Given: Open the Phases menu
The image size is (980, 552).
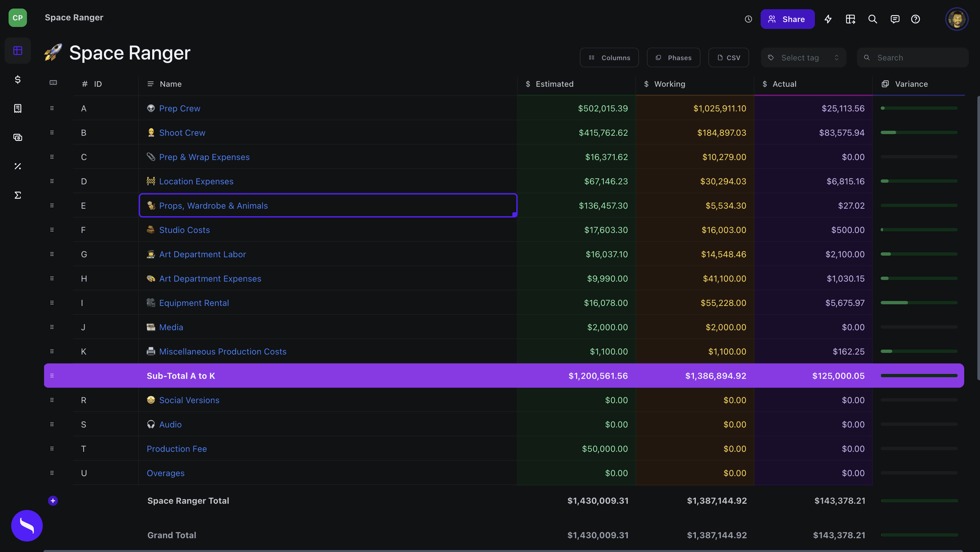Looking at the screenshot, I should 674,58.
